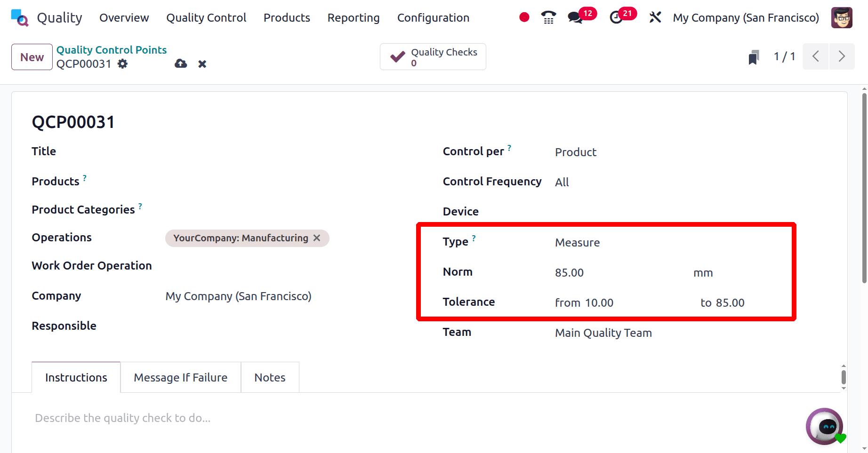Open the user avatar profile menu
Viewport: 868px width, 453px height.
(842, 17)
